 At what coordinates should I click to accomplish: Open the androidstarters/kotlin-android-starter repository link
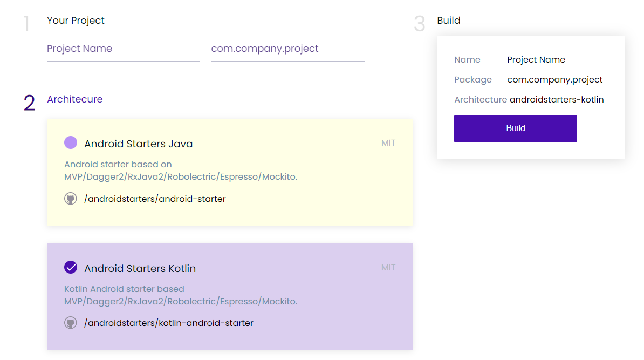pyautogui.click(x=168, y=323)
